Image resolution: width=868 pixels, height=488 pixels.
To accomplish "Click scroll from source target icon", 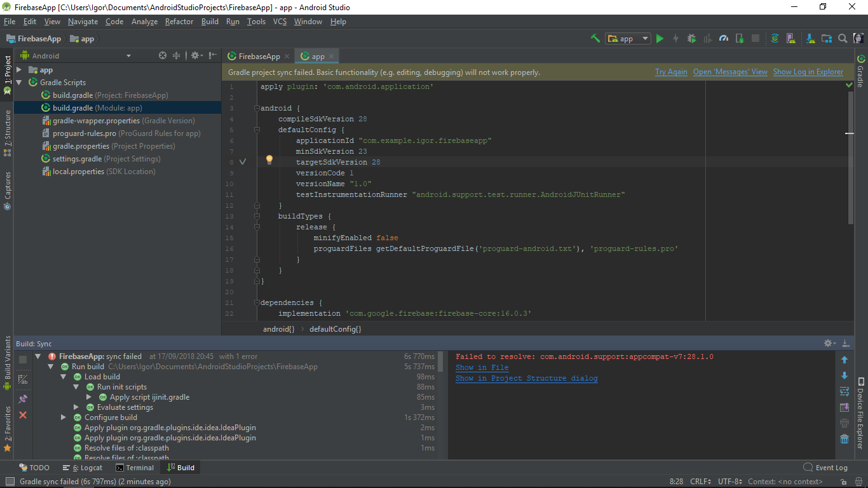I will 163,56.
